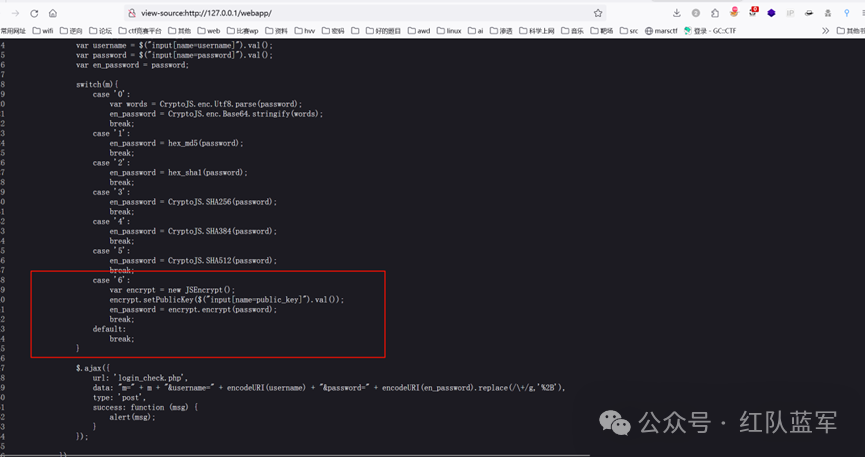
Task: Open the ctf竞赛平台 bookmark folder
Action: (x=139, y=31)
